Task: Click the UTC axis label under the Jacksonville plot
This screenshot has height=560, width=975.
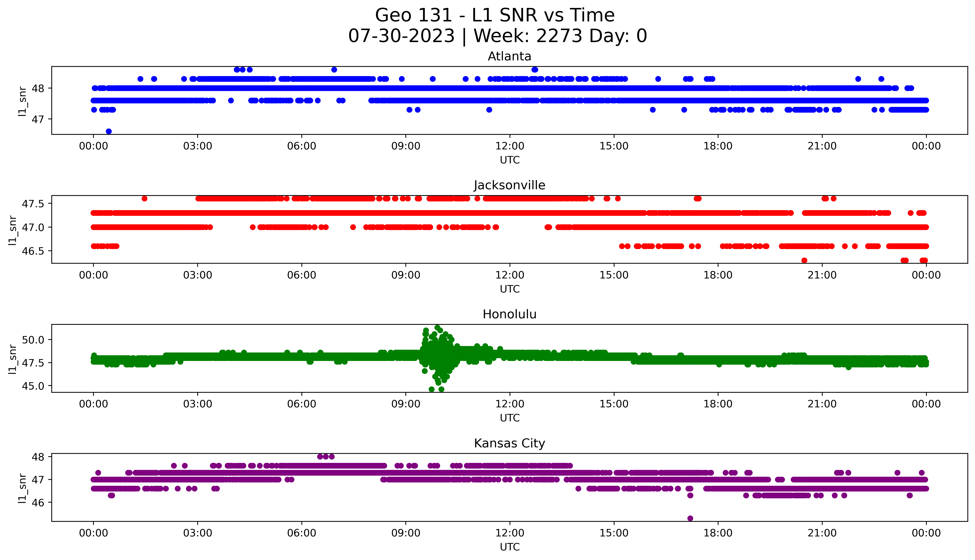Action: click(x=510, y=289)
